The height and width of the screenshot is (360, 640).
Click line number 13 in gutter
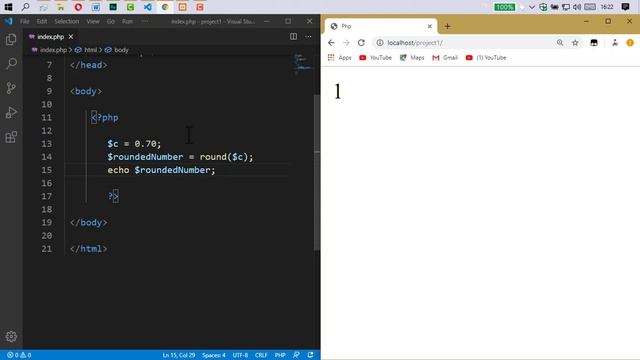pos(47,144)
